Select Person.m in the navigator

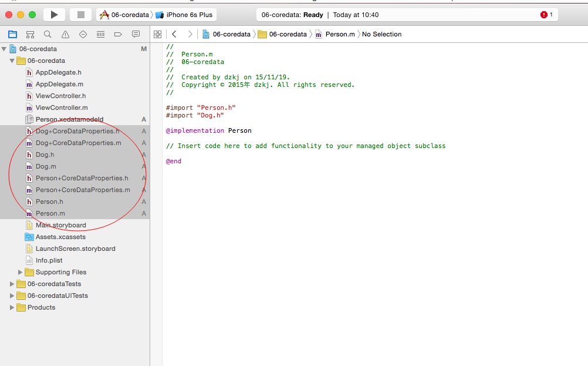click(x=50, y=213)
